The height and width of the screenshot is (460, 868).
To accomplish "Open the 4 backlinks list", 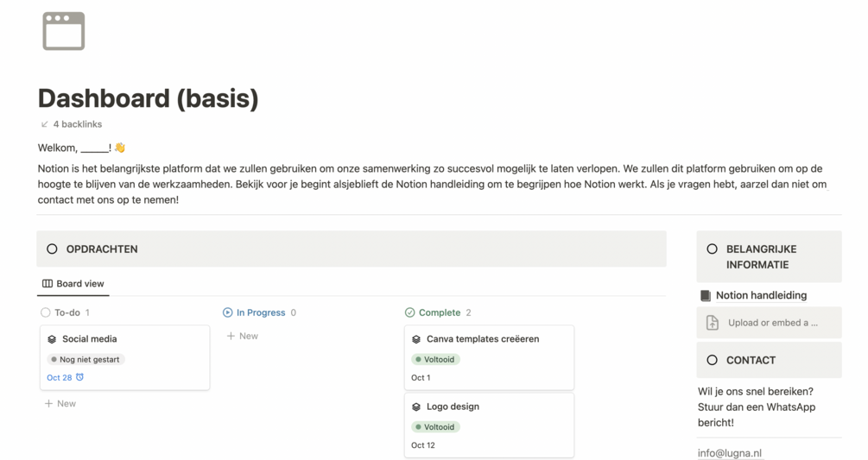I will click(x=77, y=124).
